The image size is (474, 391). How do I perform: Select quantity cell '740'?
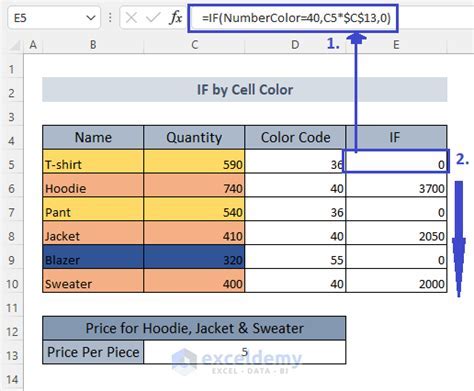(194, 185)
